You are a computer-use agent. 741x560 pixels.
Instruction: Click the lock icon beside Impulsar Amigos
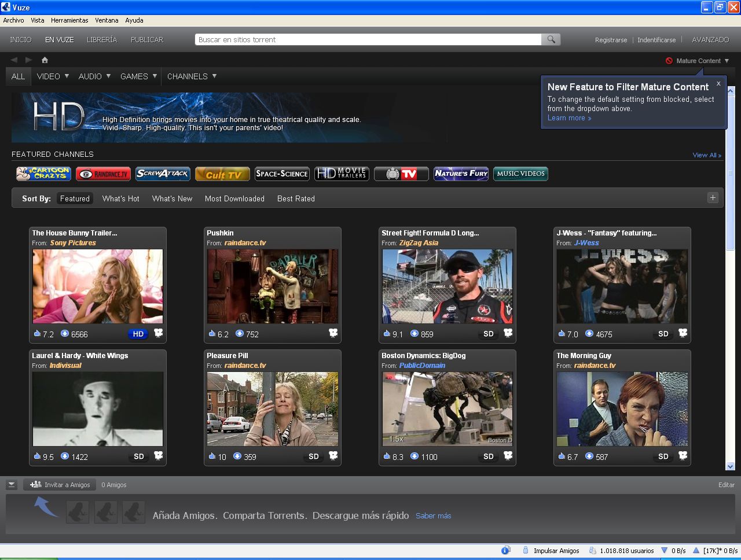526,551
